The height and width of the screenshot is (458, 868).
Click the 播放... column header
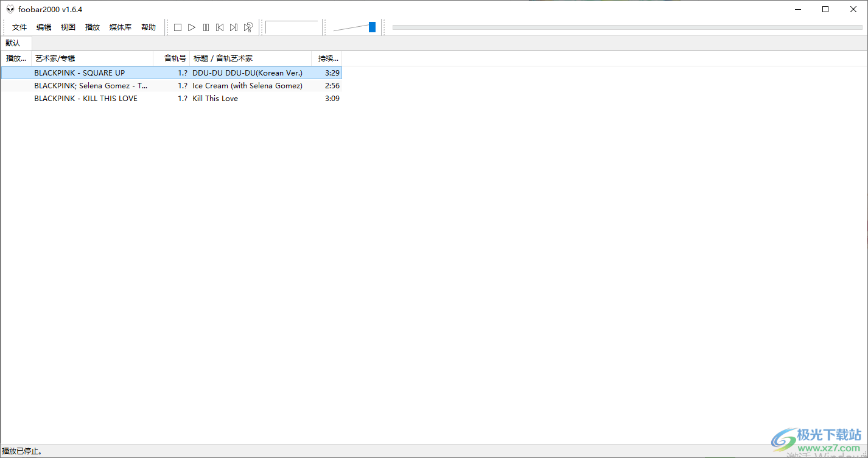point(16,58)
